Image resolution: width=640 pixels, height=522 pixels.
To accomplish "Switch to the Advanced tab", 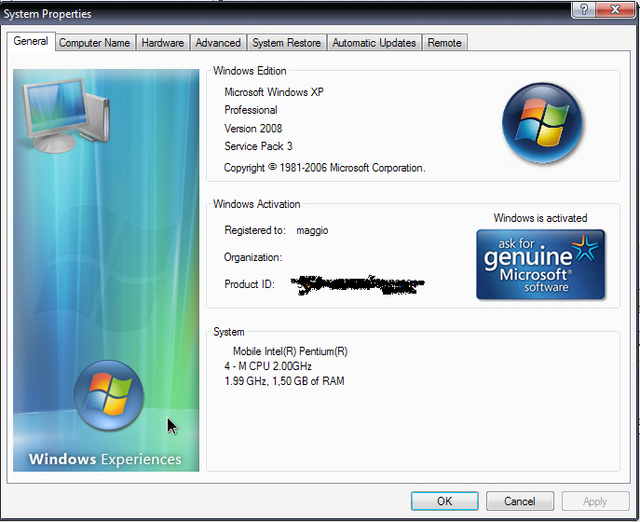I will click(218, 43).
